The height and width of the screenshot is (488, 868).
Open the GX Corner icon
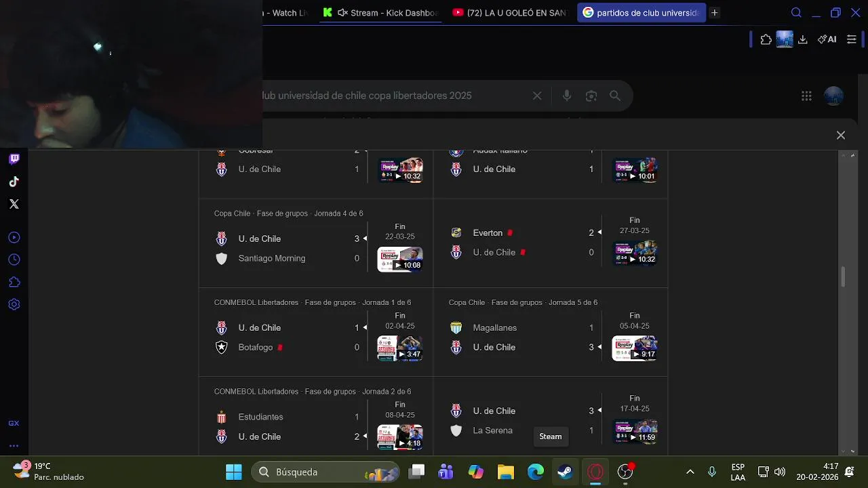coord(14,423)
